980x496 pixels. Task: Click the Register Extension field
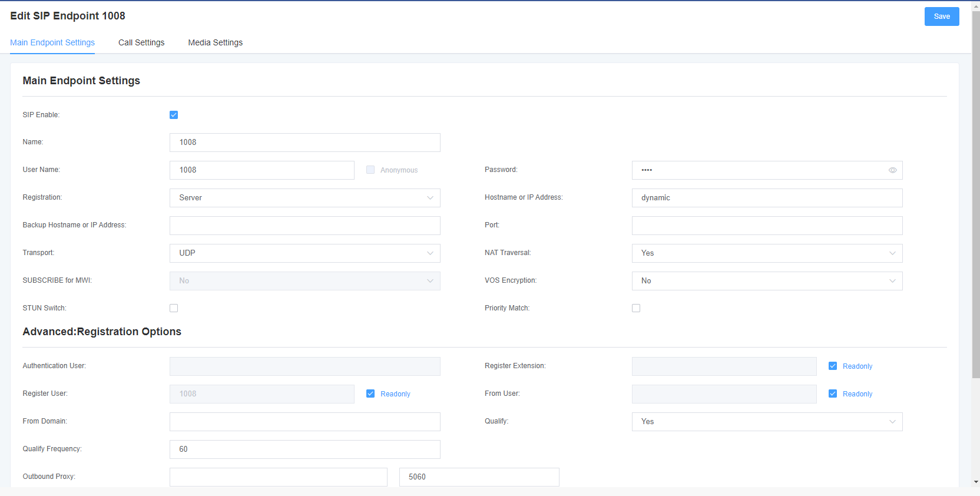coord(724,366)
